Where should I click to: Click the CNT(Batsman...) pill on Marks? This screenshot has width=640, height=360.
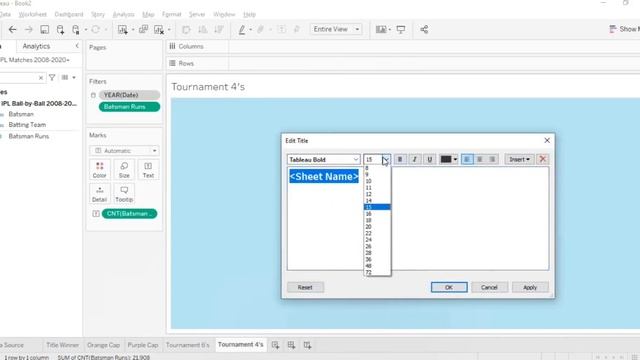(x=129, y=214)
